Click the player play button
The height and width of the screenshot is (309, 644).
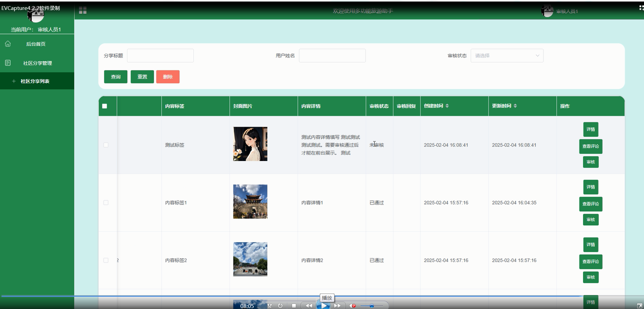(x=324, y=306)
